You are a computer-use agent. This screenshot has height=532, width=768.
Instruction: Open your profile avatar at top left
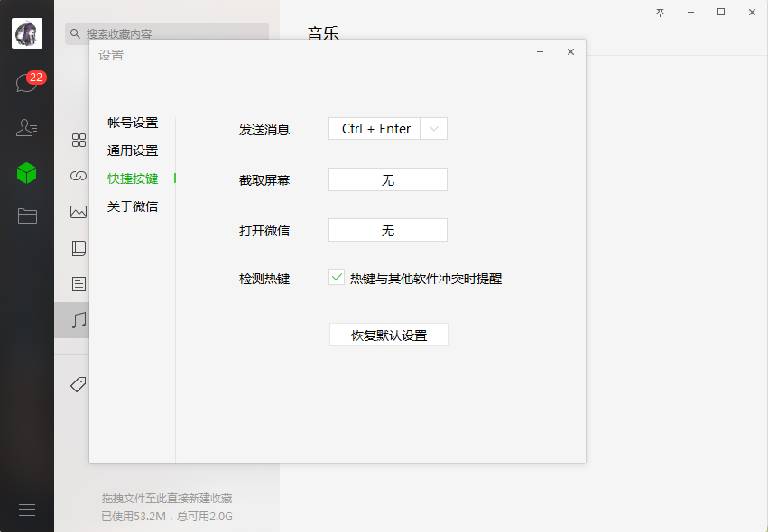pos(27,33)
